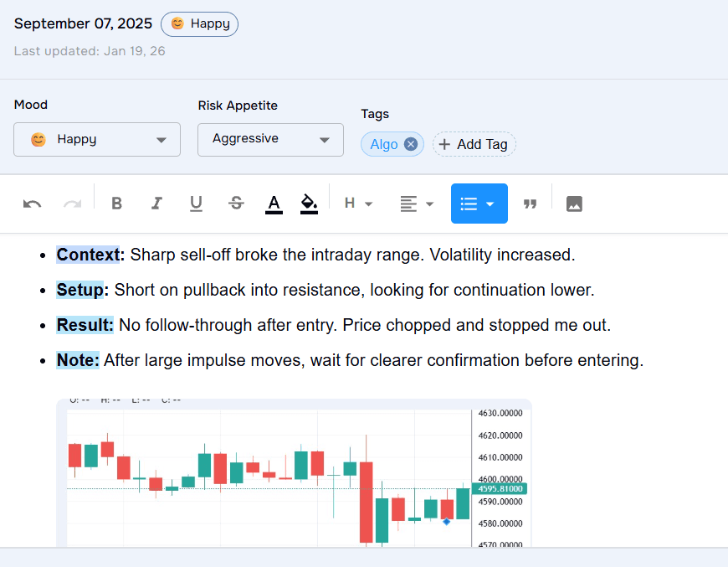Click the Happy chip beside the date
The height and width of the screenshot is (567, 728).
click(x=199, y=23)
